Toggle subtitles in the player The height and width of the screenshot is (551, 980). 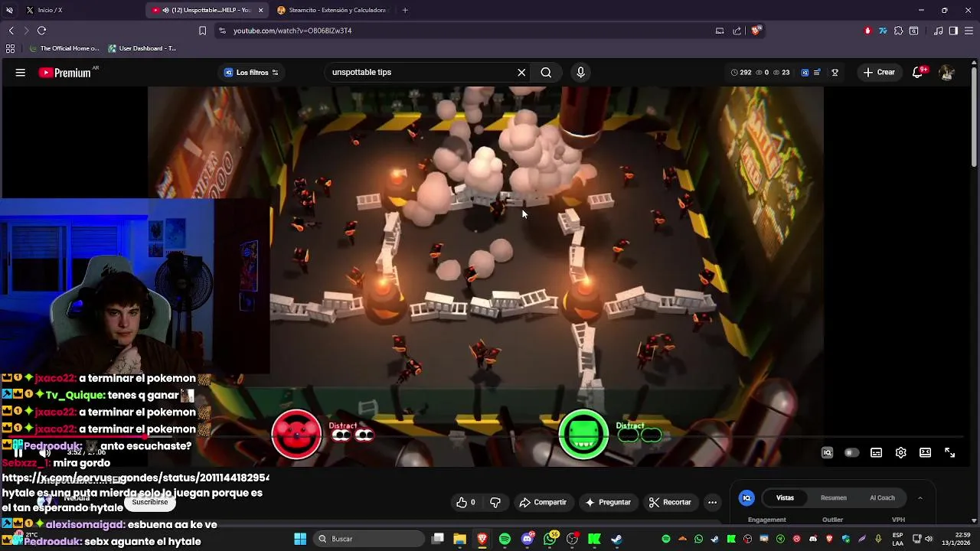pyautogui.click(x=876, y=453)
